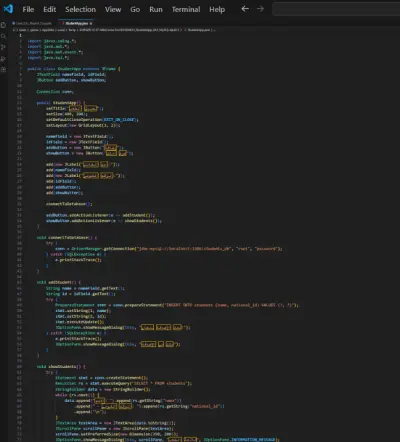Viewport: 400px width, 442px height.
Task: Click the connectToDatabase() call line
Action: tap(69, 204)
